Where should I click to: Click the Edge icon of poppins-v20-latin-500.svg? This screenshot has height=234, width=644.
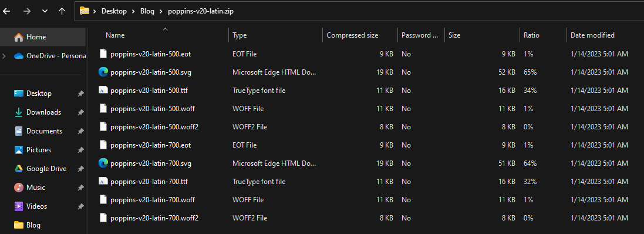pyautogui.click(x=103, y=72)
